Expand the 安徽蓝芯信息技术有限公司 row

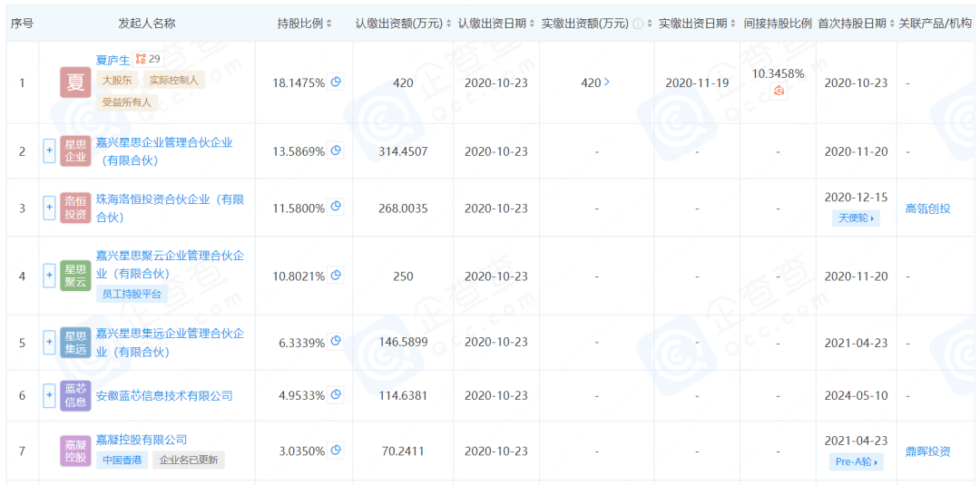coord(49,395)
